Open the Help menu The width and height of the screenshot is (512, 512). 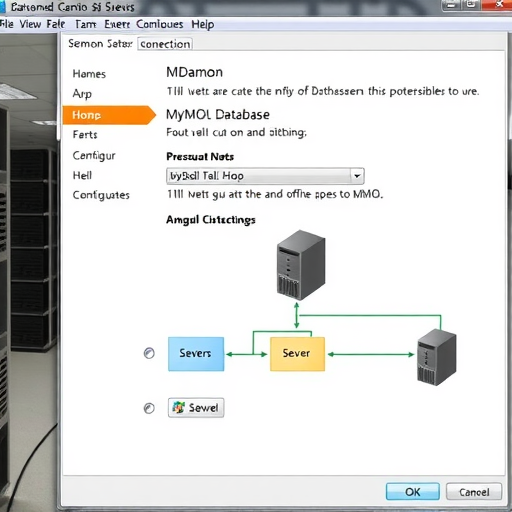click(x=203, y=24)
